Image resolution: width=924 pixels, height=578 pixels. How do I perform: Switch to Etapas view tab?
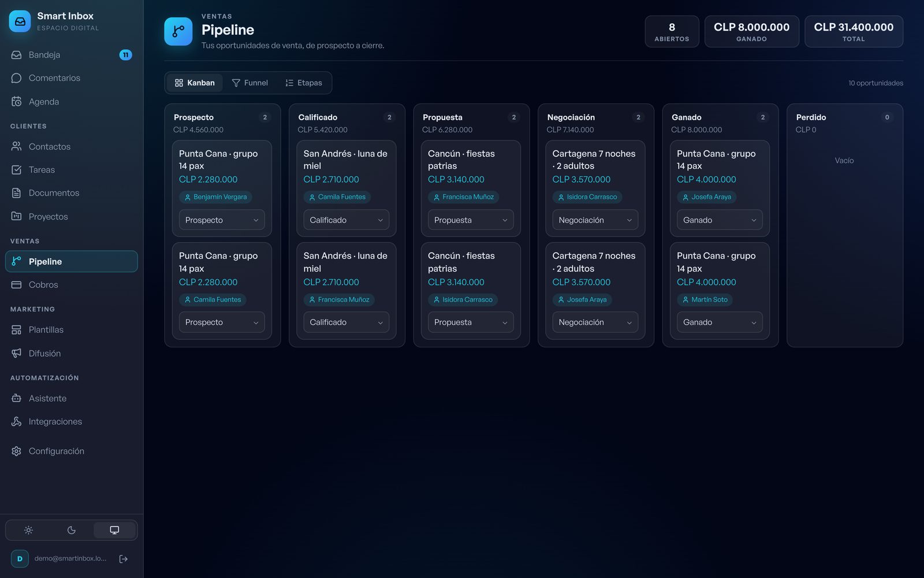304,83
